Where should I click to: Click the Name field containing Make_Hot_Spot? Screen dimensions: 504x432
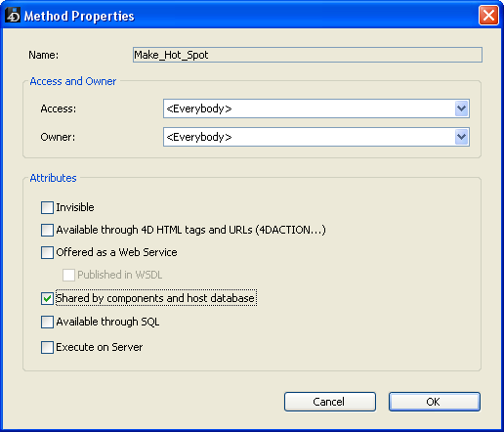tap(308, 55)
